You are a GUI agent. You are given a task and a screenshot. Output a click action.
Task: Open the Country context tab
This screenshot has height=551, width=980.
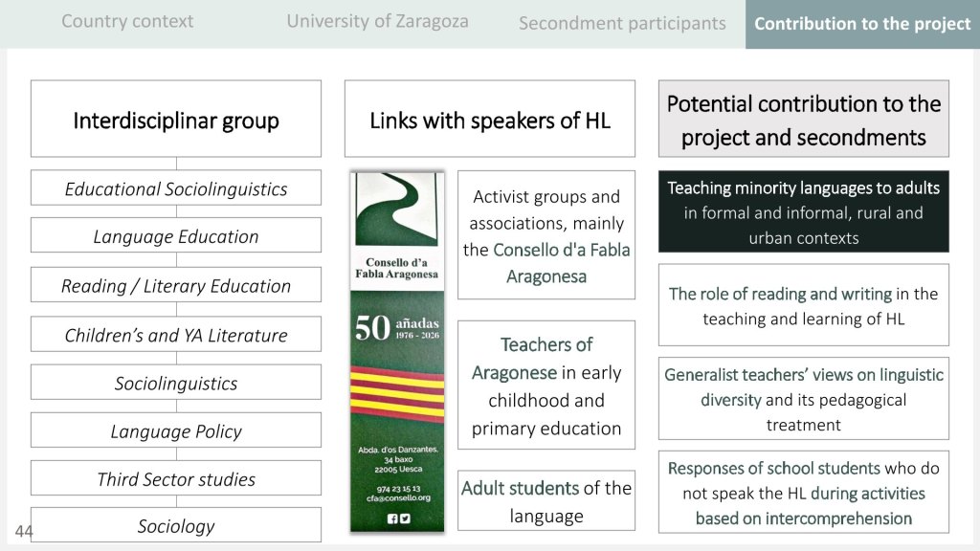pyautogui.click(x=127, y=21)
